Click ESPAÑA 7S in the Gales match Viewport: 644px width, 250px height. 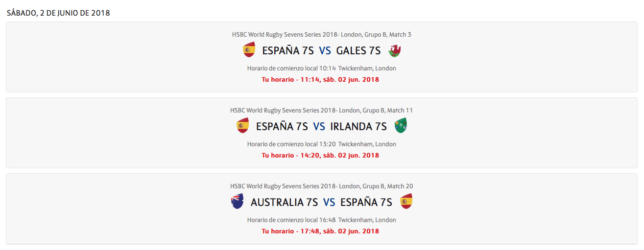point(288,50)
